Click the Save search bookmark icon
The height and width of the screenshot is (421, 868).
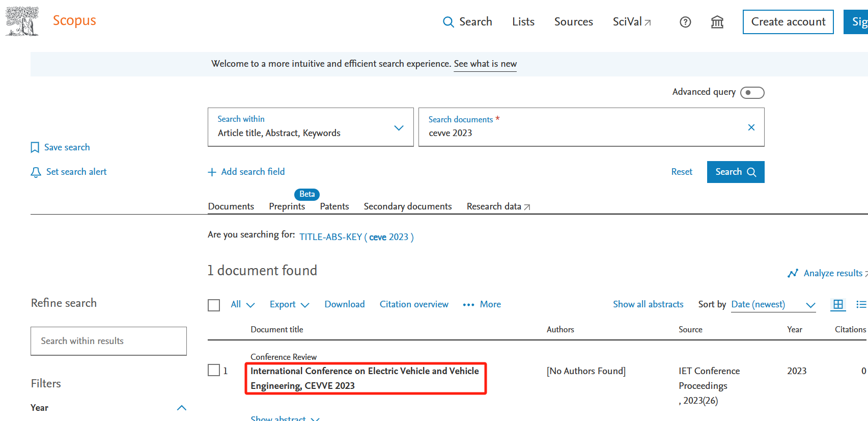35,147
